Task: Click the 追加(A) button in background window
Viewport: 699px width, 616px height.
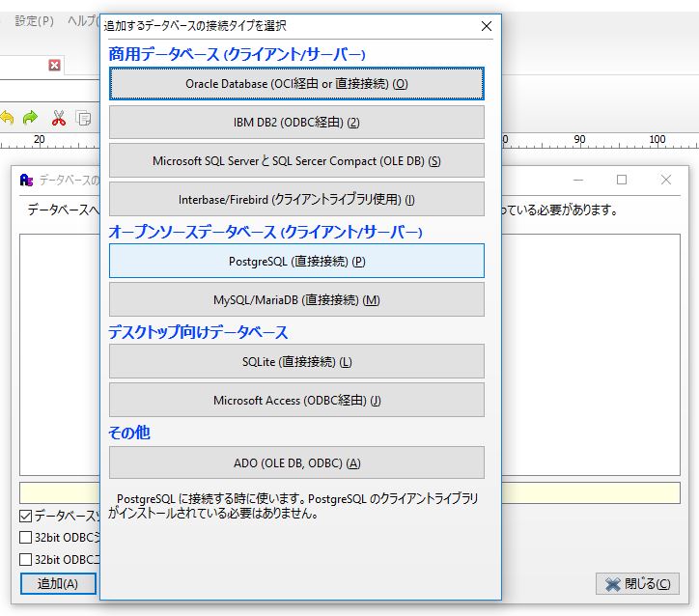Action: (58, 583)
